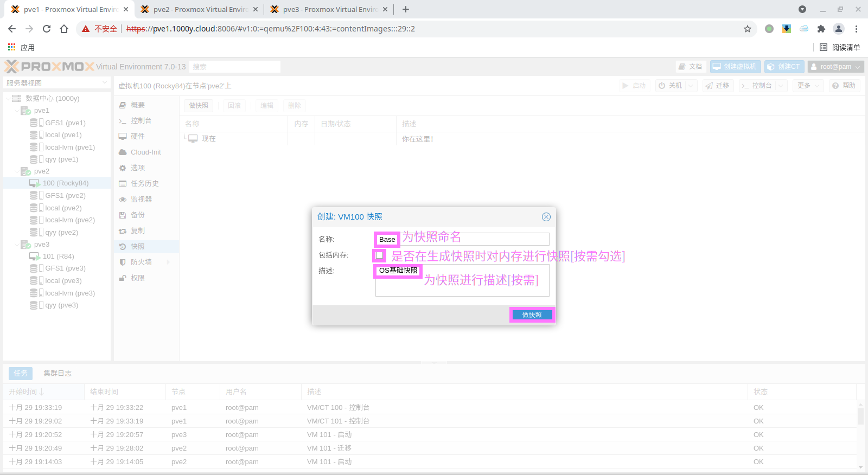Image resolution: width=868 pixels, height=475 pixels.
Task: Click the snapshot name input field
Action: pyautogui.click(x=472, y=239)
